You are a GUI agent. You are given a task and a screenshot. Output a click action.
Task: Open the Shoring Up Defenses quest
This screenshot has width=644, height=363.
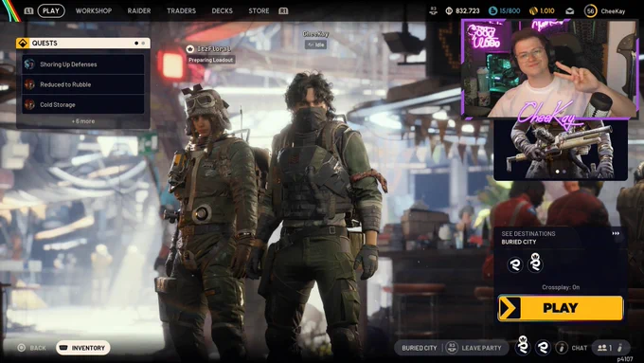[83, 64]
